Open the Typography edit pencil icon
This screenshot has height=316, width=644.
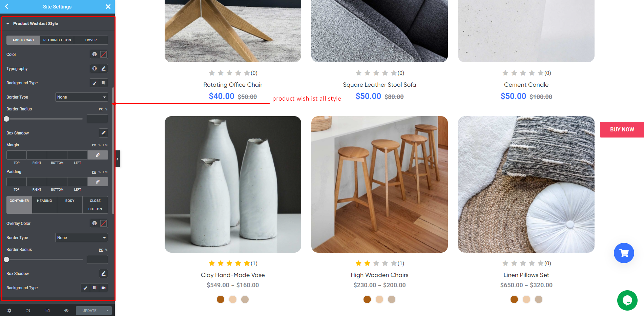104,68
